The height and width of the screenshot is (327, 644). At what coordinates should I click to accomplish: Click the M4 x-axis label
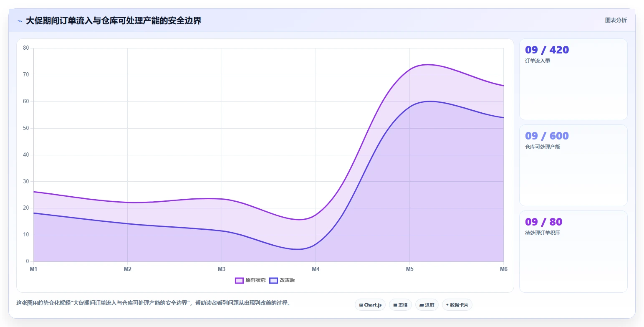tap(316, 269)
